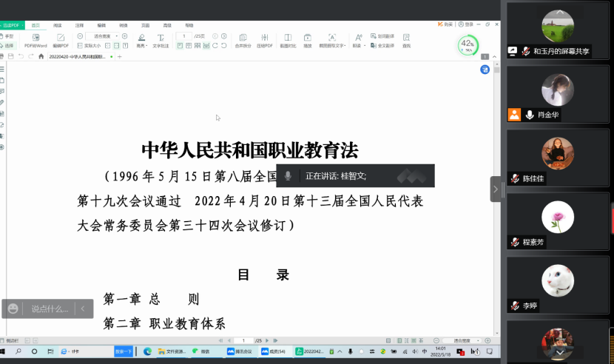Viewport: 614px width, 364px height.
Task: Select the 手型 hand tool mode
Action: pos(7,36)
